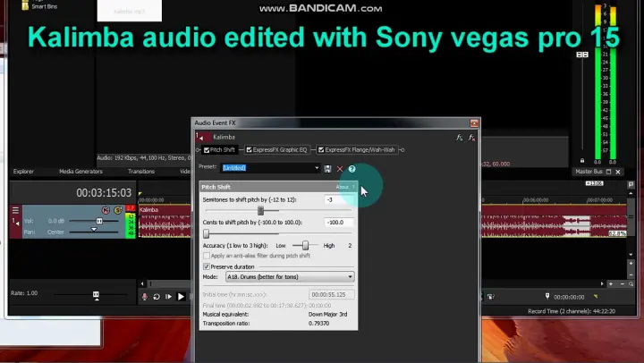Viewport: 644px width, 363px height.
Task: Save the preset with the floppy disk icon
Action: [327, 169]
